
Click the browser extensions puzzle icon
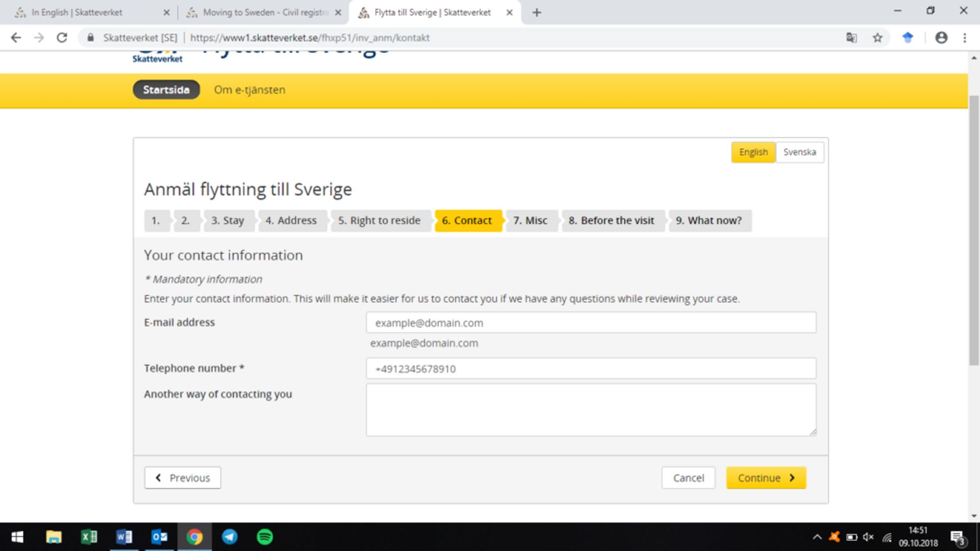[x=908, y=38]
